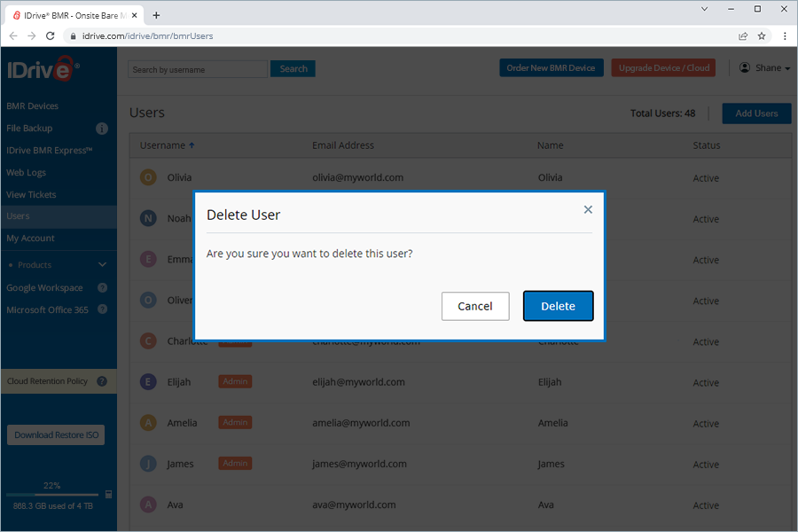
Task: Bookmark this page with the star icon
Action: [x=762, y=36]
